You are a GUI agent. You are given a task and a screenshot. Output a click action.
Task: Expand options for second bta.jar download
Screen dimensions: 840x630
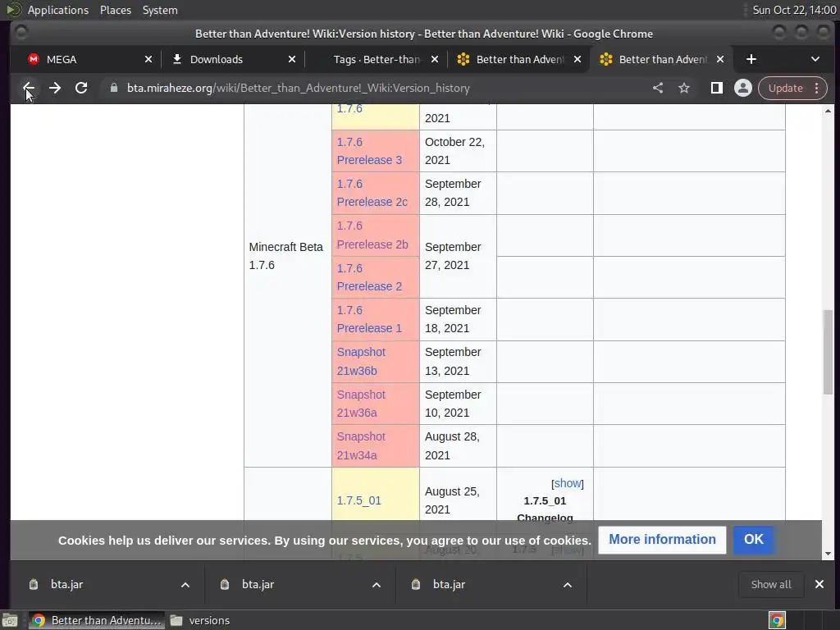tap(377, 585)
